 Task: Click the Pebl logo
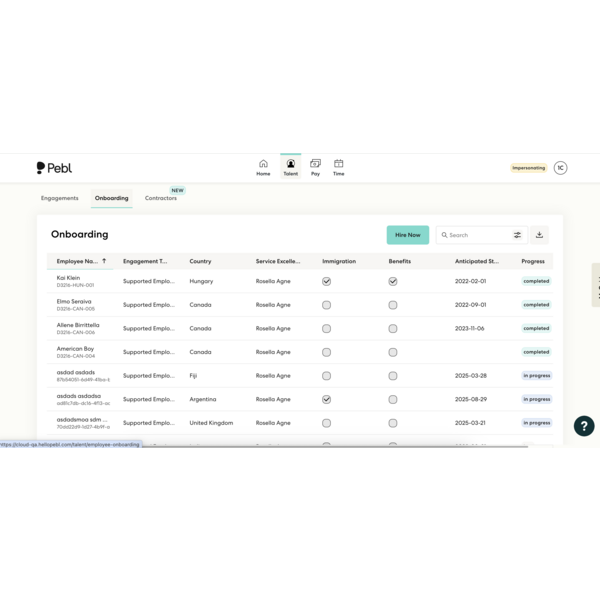54,168
